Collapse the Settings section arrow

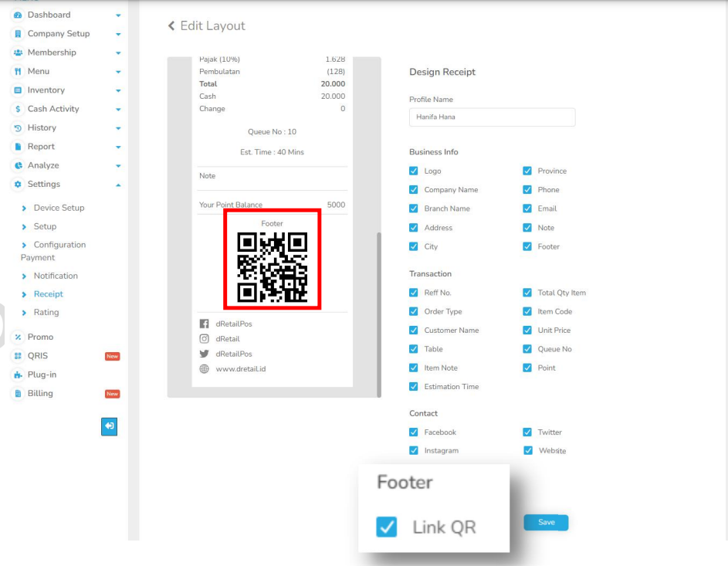118,185
